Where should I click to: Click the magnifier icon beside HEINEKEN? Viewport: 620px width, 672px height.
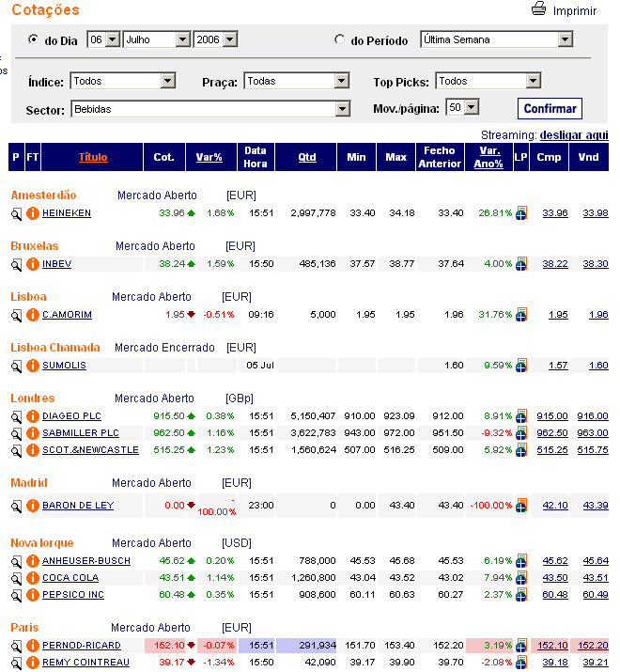pos(16,213)
